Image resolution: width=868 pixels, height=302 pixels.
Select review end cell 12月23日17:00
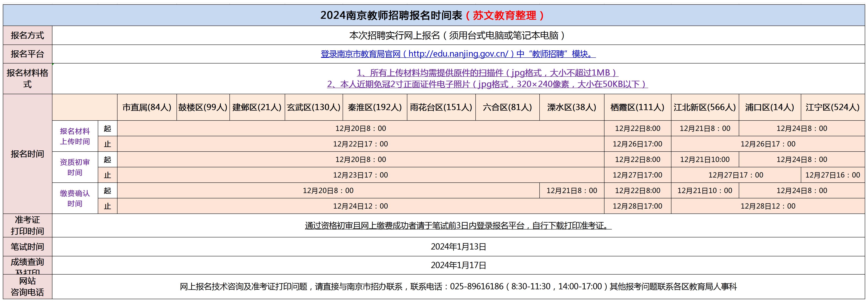[361, 175]
